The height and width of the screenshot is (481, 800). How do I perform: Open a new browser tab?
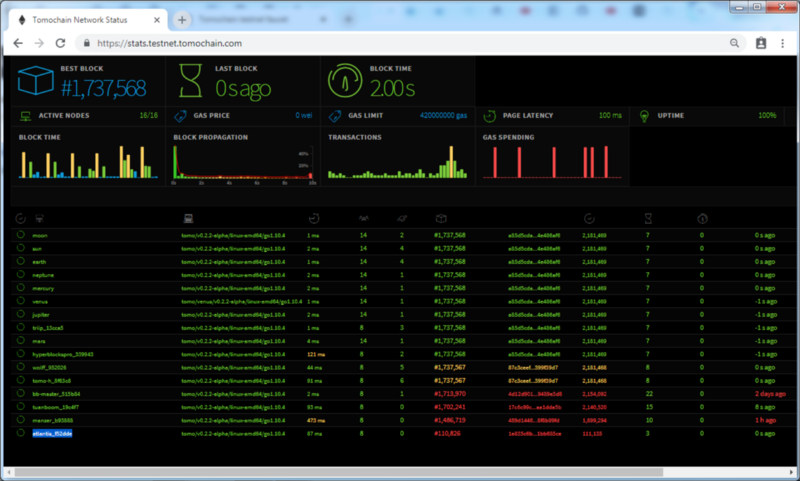click(x=182, y=20)
